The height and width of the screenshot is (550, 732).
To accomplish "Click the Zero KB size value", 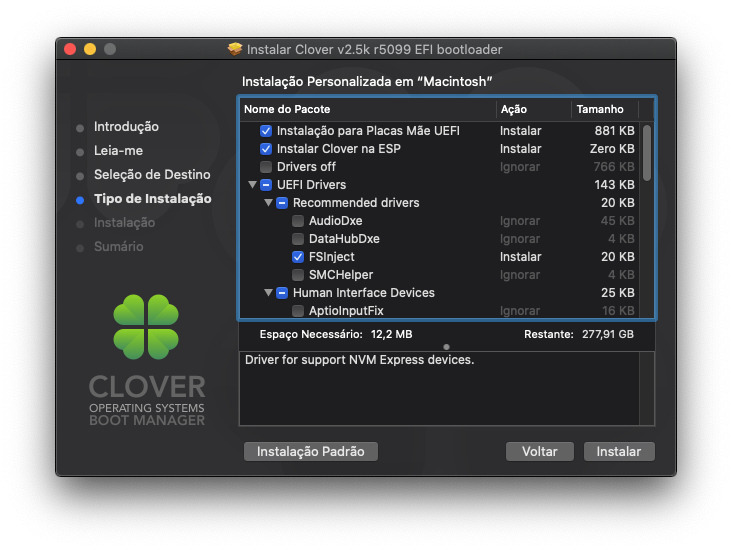I will tap(612, 149).
